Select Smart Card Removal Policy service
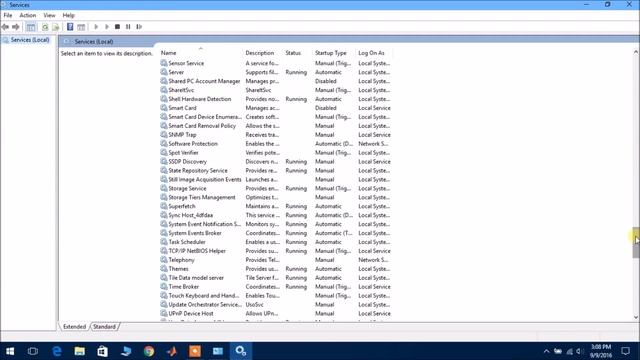Screen dimensions: 640x360 pyautogui.click(x=202, y=126)
